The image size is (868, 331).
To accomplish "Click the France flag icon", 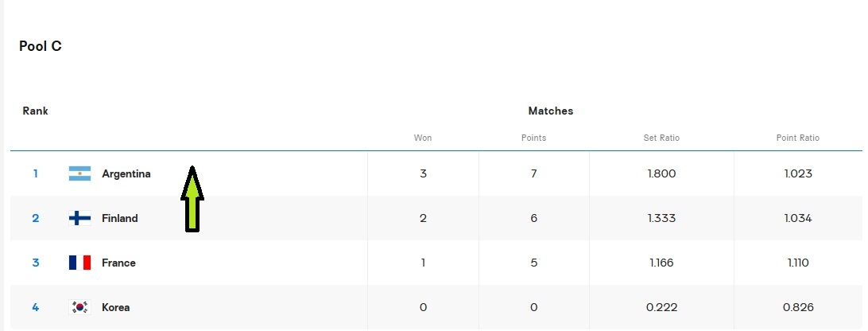I will pos(79,263).
